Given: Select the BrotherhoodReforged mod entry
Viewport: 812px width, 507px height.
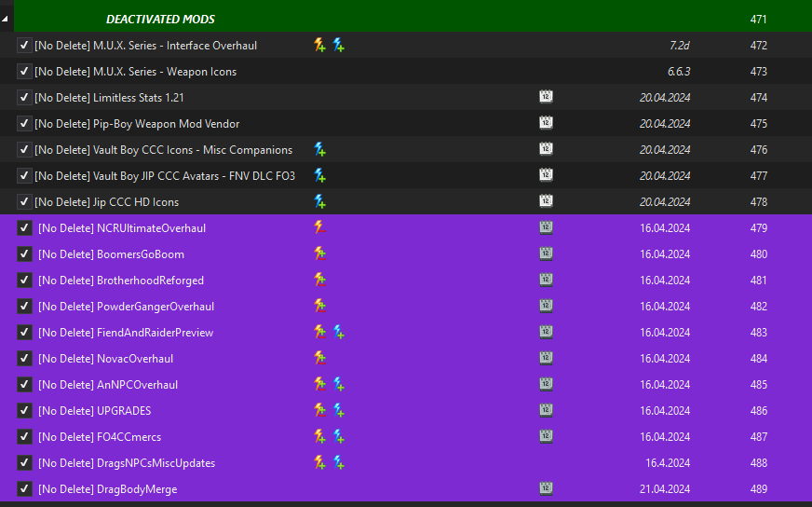Looking at the screenshot, I should point(406,280).
